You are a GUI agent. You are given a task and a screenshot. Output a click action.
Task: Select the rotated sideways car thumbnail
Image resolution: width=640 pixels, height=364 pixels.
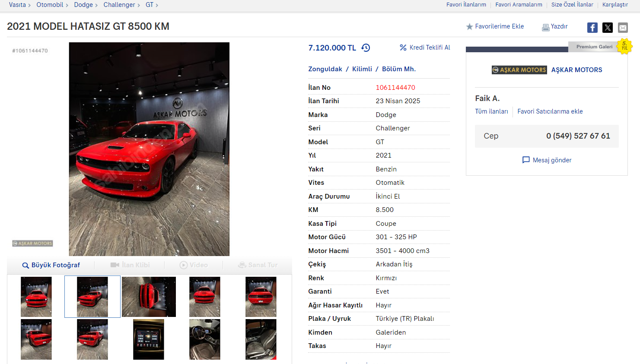pyautogui.click(x=149, y=297)
